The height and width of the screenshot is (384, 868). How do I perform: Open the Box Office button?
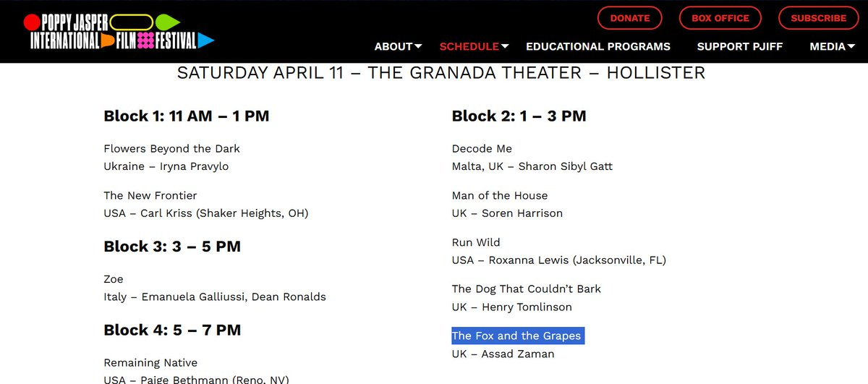click(x=720, y=18)
